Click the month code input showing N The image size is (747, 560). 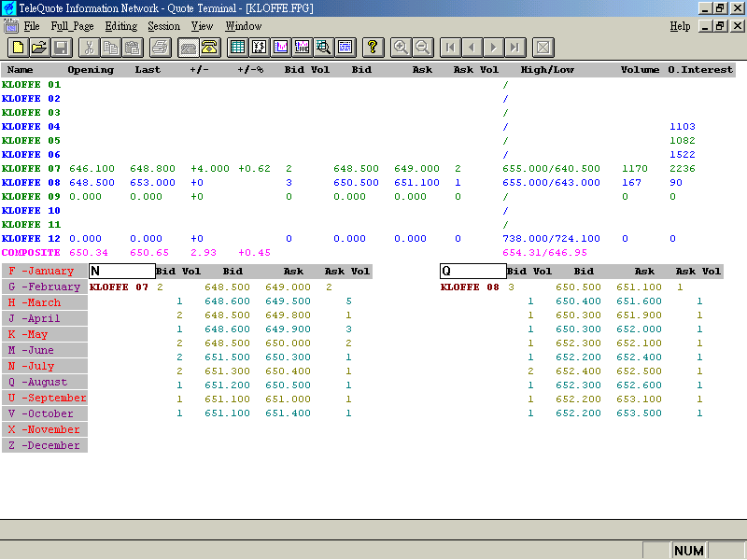click(x=122, y=271)
